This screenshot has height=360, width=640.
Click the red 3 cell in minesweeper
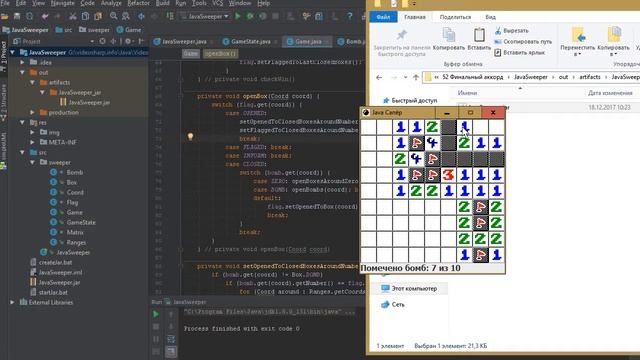(x=448, y=175)
